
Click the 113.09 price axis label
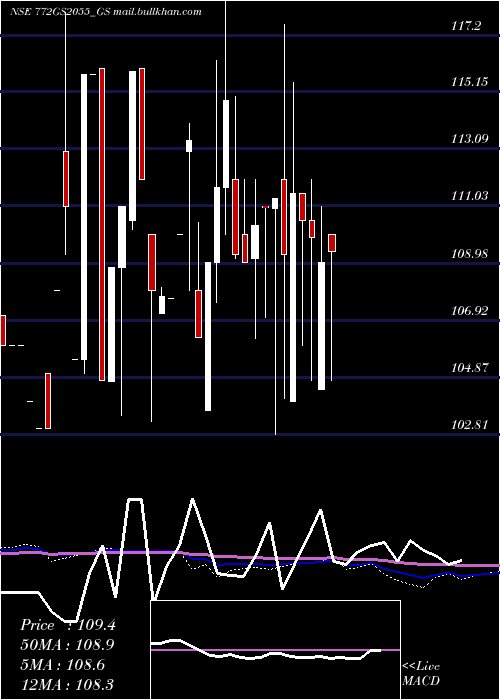(469, 138)
